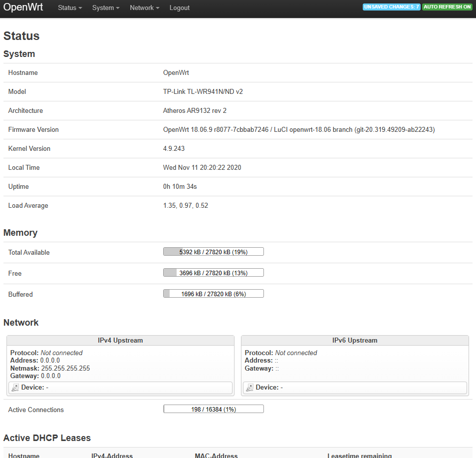Click the Hostname column header under Active DHCP Leases
The width and height of the screenshot is (476, 458).
click(24, 456)
